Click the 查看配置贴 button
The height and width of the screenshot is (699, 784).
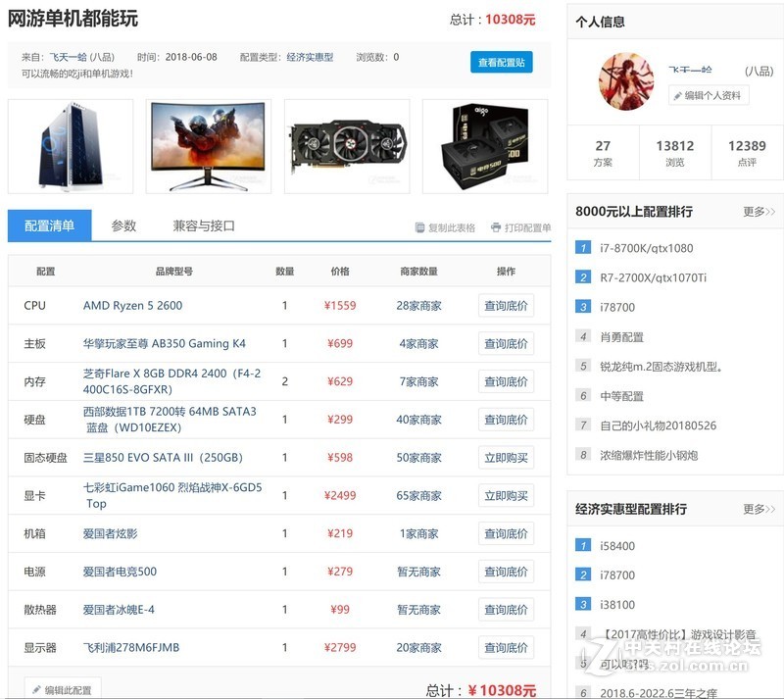coord(502,63)
